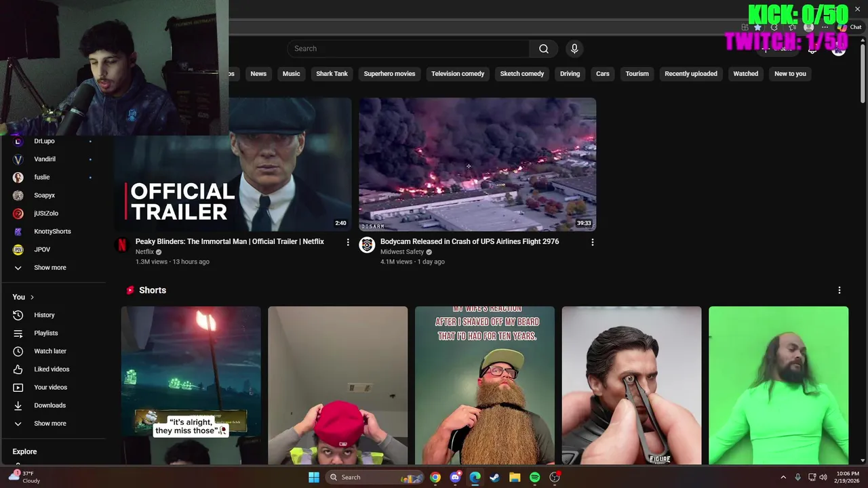Open the shaved beard wife's reaction Short
The image size is (868, 488).
[485, 386]
